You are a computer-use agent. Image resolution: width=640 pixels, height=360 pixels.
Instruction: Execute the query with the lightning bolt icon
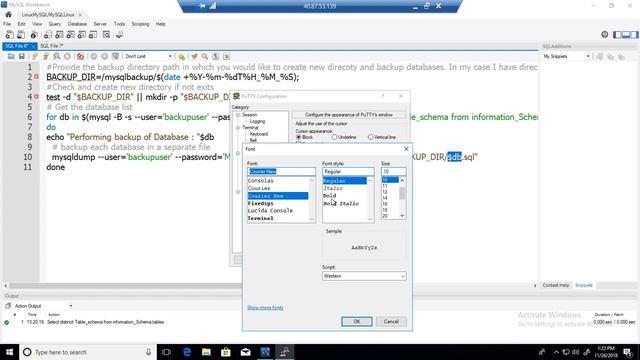click(35, 56)
